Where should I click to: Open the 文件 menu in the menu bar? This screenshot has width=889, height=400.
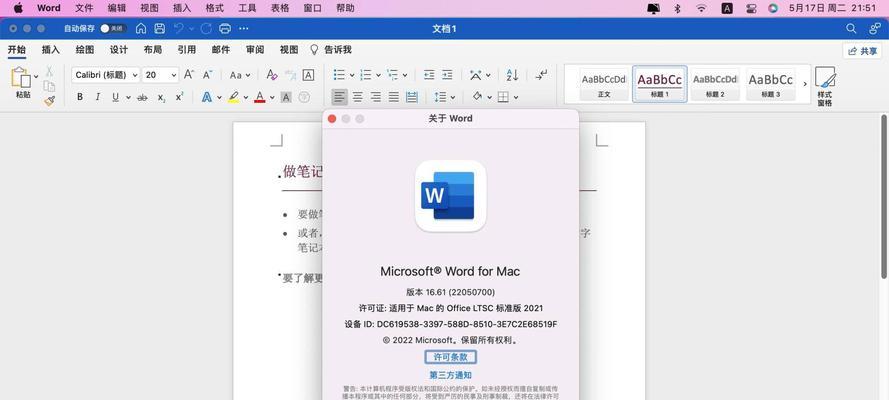click(84, 8)
